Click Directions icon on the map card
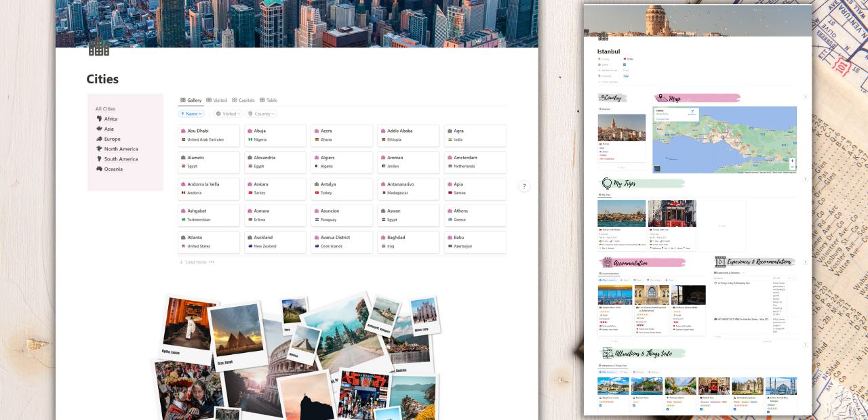Image resolution: width=868 pixels, height=420 pixels. point(692,111)
